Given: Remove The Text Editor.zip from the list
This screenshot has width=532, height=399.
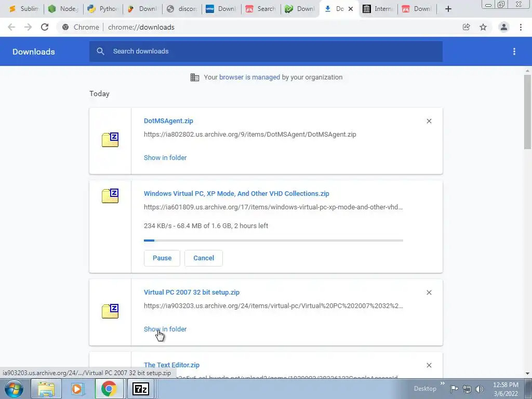Looking at the screenshot, I should coord(429,365).
